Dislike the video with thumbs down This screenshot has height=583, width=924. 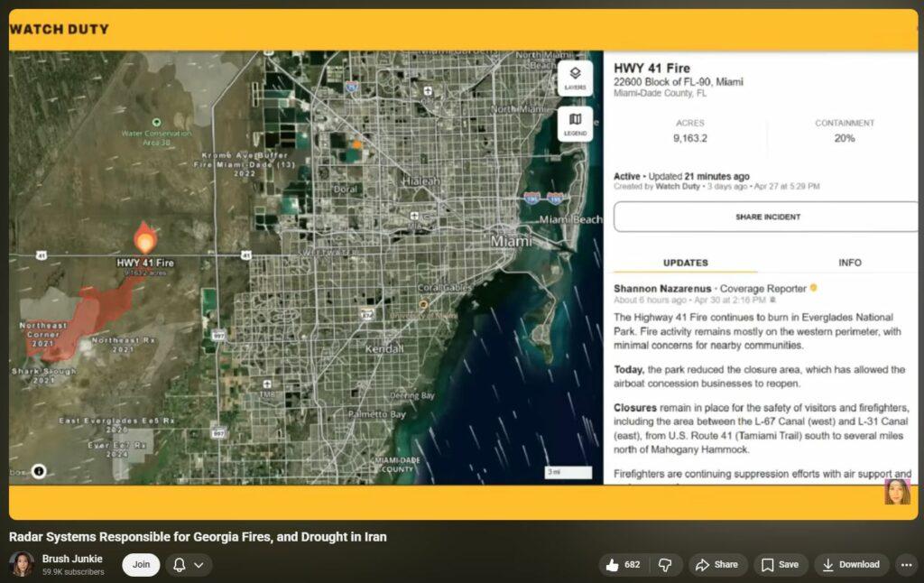(x=665, y=565)
